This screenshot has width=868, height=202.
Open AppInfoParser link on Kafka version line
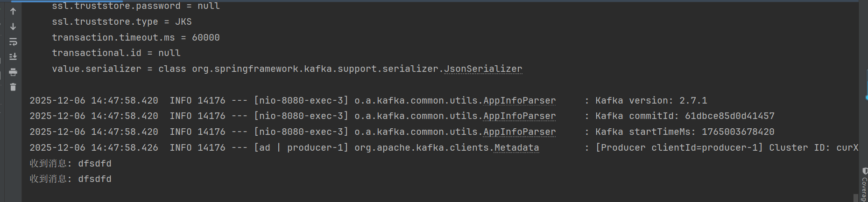[519, 101]
